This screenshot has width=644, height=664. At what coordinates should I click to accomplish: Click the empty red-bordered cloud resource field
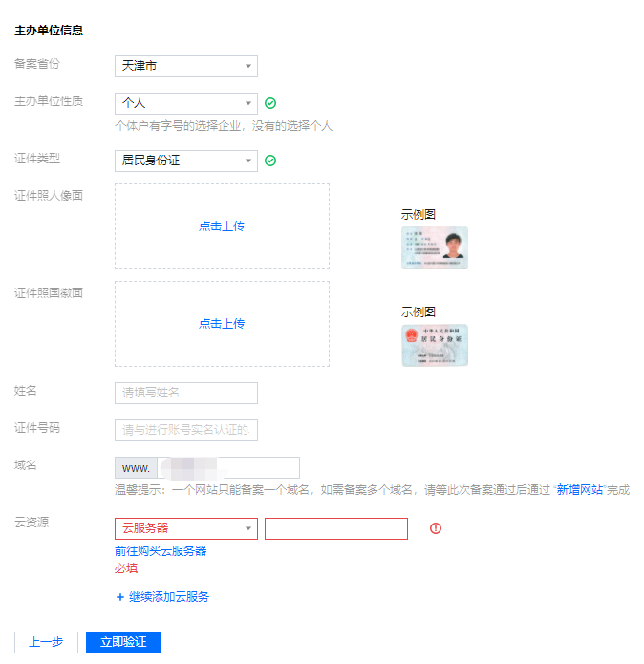[x=335, y=528]
